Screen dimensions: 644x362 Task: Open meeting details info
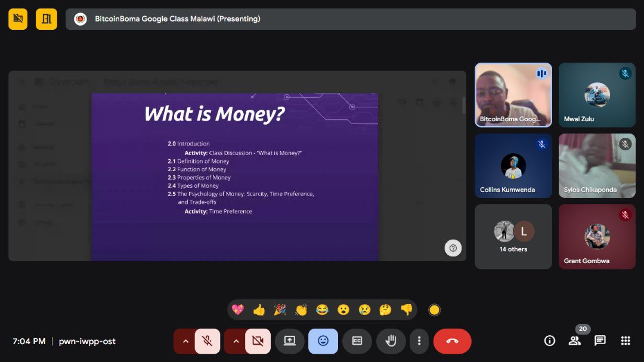pyautogui.click(x=550, y=341)
